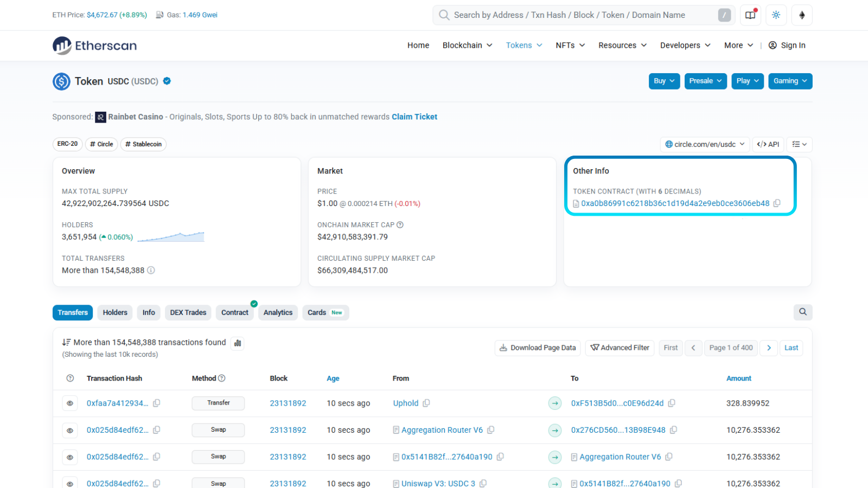Click Download Page Data
The height and width of the screenshot is (488, 868).
pyautogui.click(x=538, y=348)
